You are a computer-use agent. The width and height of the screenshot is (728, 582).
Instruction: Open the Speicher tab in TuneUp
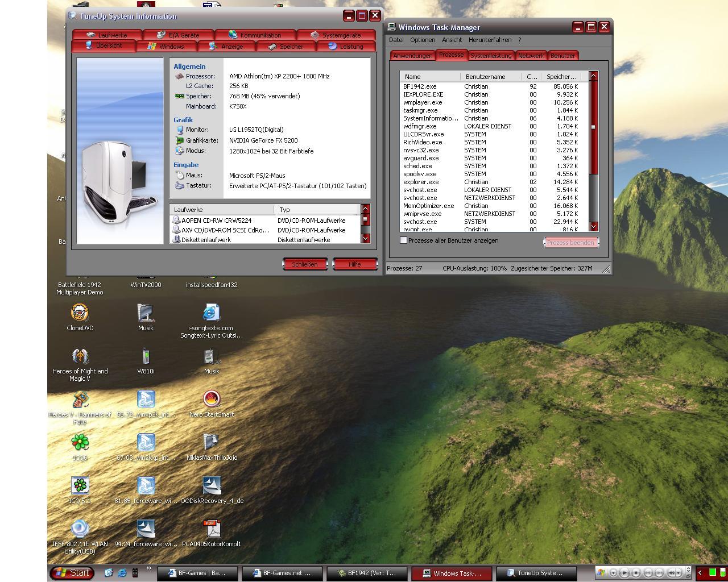286,47
